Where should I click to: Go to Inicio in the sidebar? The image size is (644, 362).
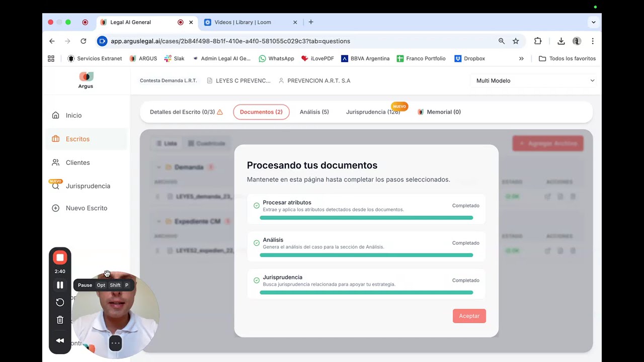click(x=87, y=115)
